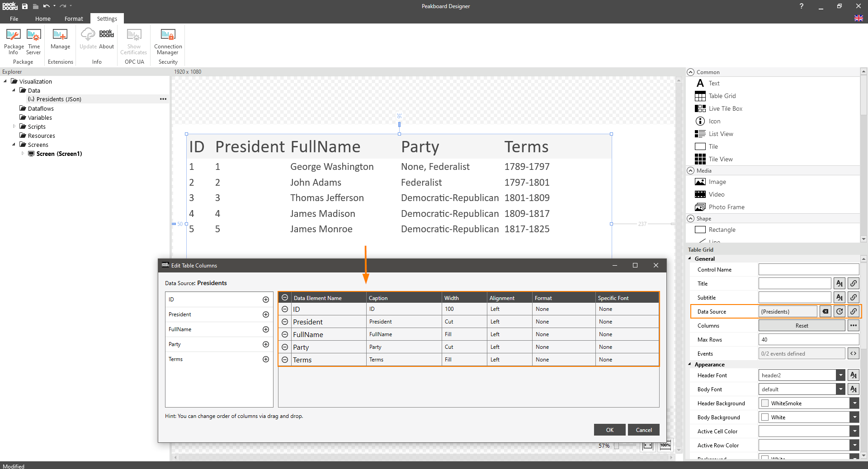Open Time Server settings
Image resolution: width=868 pixels, height=469 pixels.
click(34, 42)
